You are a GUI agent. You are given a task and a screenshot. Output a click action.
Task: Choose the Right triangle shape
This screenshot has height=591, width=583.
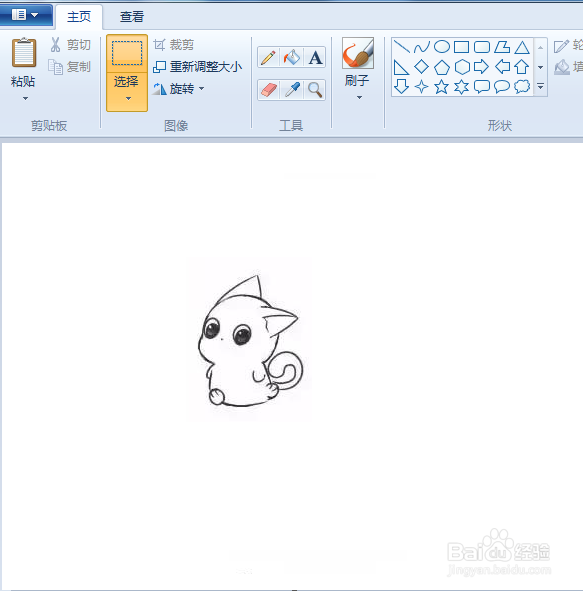tap(401, 67)
